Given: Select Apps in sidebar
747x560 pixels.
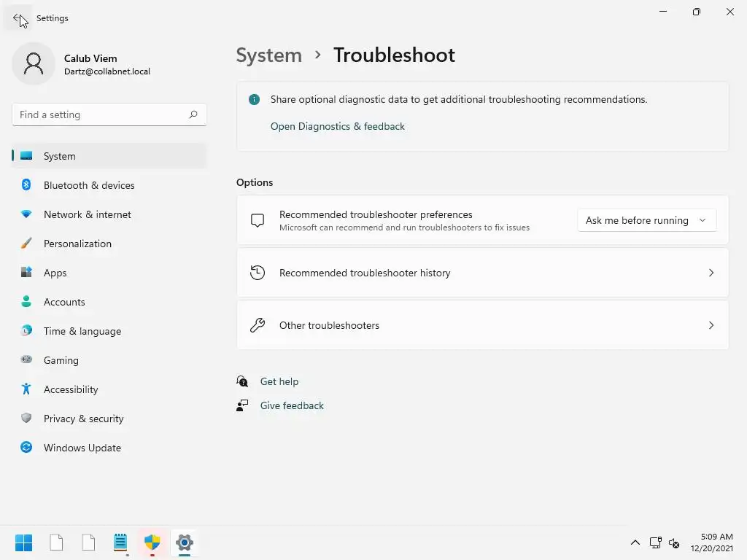Looking at the screenshot, I should [x=109, y=273].
